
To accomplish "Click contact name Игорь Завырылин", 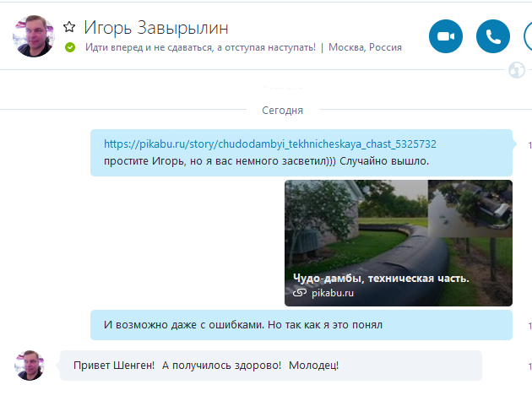I will click(x=155, y=28).
